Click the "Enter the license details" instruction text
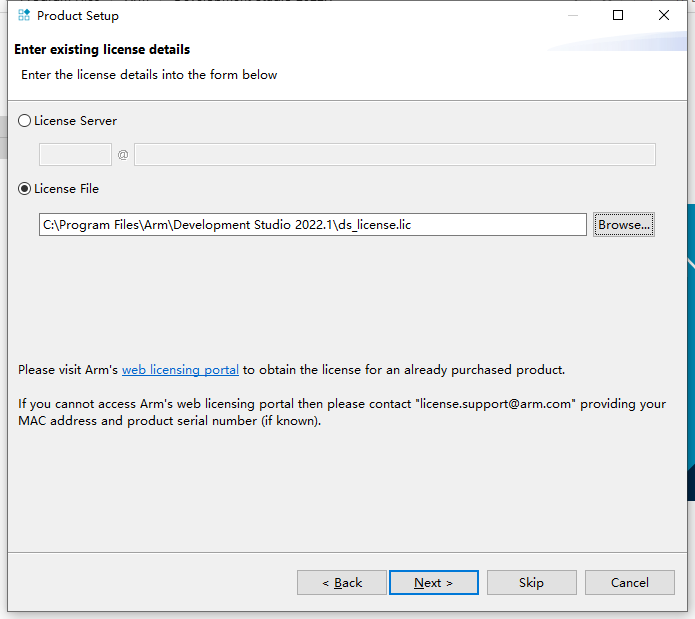The width and height of the screenshot is (695, 619). pos(149,75)
